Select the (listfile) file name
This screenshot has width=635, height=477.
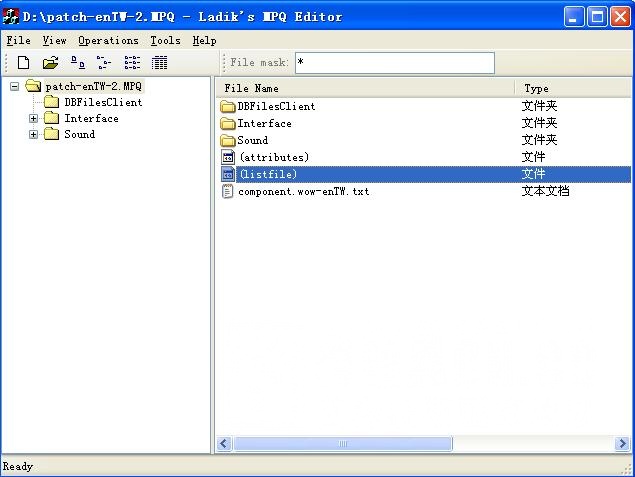(x=268, y=175)
